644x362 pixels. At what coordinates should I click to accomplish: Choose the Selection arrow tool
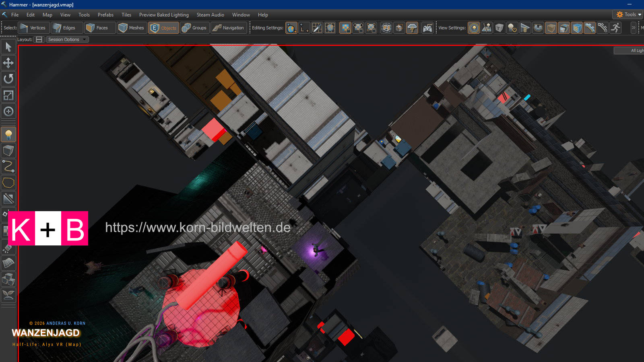tap(8, 47)
